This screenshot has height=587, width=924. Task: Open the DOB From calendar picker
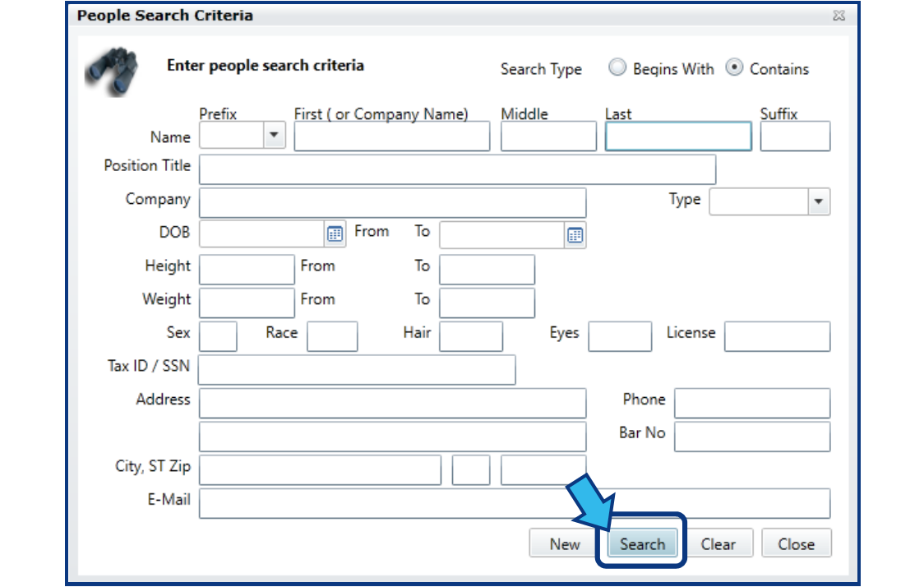[x=335, y=234]
